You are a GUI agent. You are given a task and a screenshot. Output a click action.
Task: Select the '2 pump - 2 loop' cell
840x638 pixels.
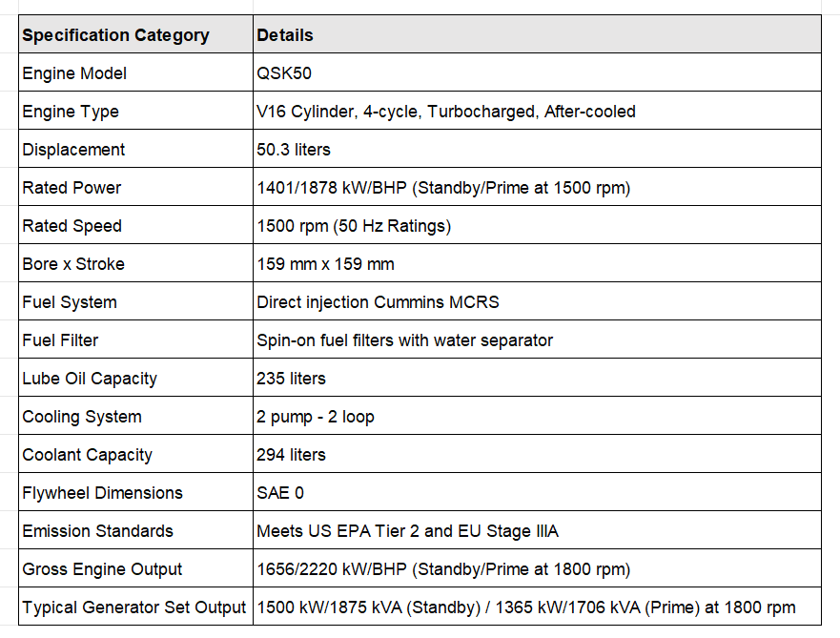point(537,415)
